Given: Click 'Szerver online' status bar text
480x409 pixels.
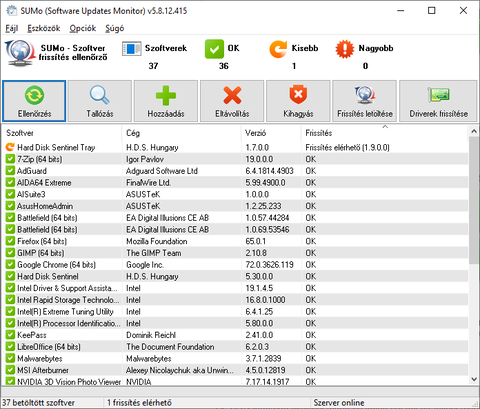Looking at the screenshot, I should tap(339, 403).
